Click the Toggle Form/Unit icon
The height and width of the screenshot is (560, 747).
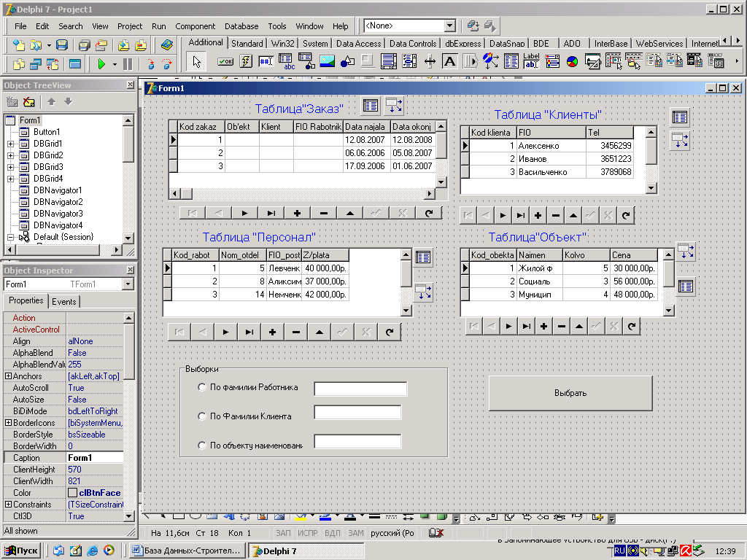53,64
